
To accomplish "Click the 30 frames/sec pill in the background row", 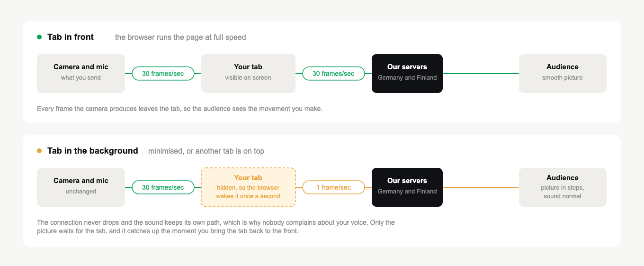I will click(x=163, y=187).
